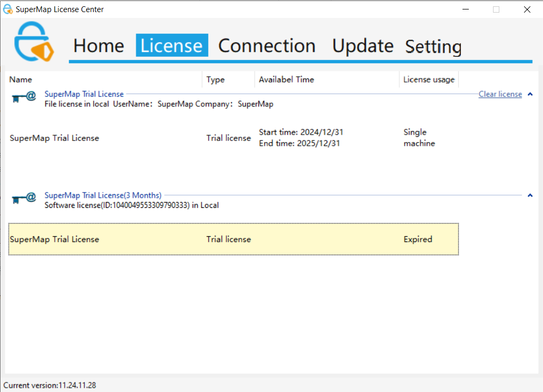Click key icon beside Trial License(3 Months)
543x392 pixels.
[x=24, y=198]
